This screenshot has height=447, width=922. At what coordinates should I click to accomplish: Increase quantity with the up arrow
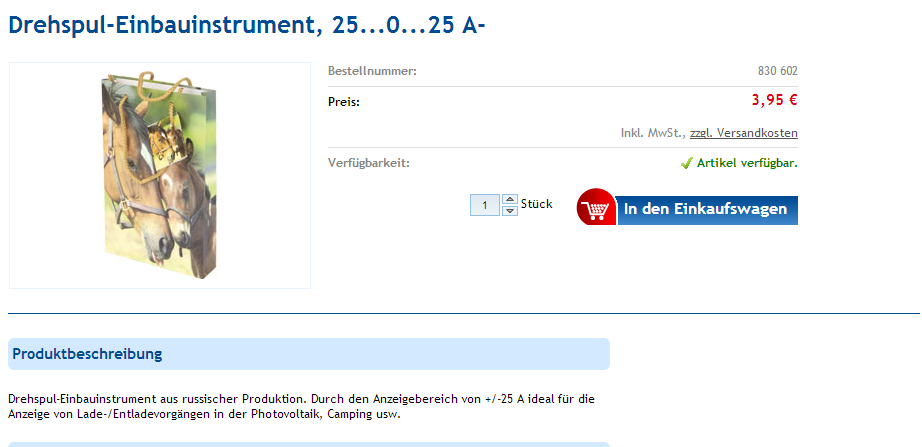(510, 199)
